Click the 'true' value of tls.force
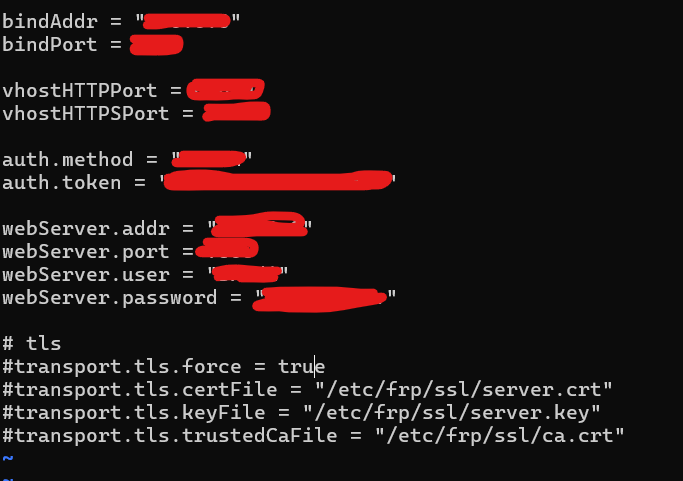The width and height of the screenshot is (683, 481). 301,367
